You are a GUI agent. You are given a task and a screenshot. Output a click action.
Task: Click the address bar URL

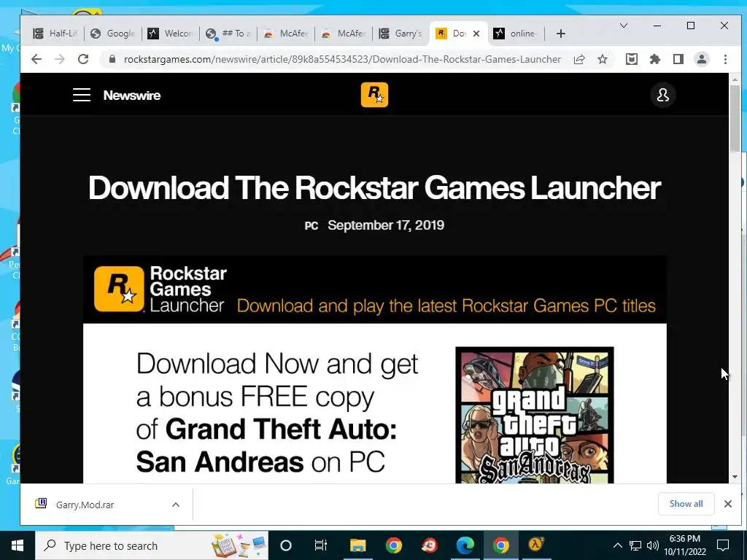click(x=342, y=59)
